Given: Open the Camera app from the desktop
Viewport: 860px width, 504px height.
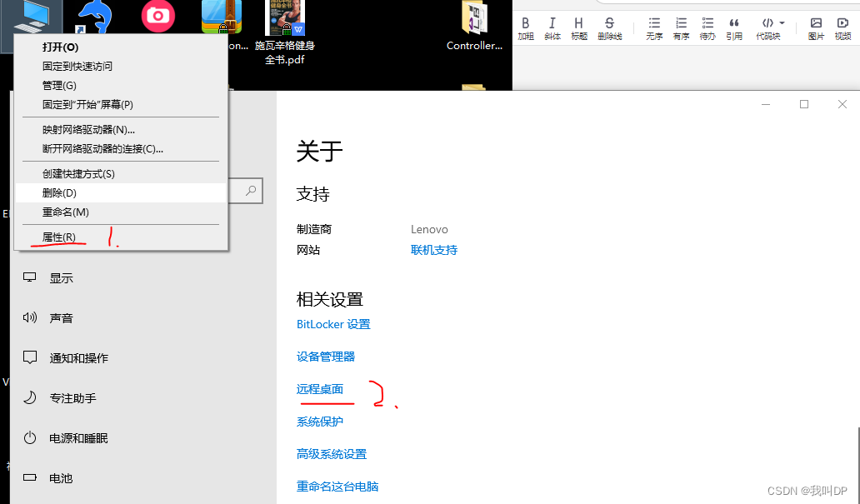Looking at the screenshot, I should [x=157, y=17].
